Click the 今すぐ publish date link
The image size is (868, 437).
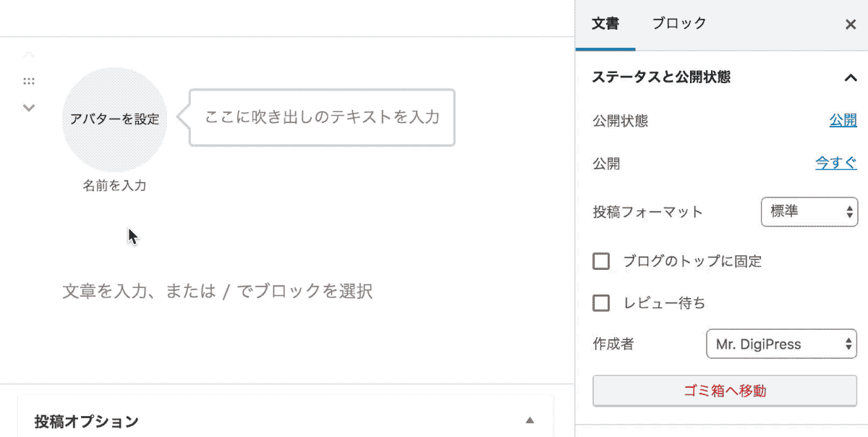pos(835,164)
